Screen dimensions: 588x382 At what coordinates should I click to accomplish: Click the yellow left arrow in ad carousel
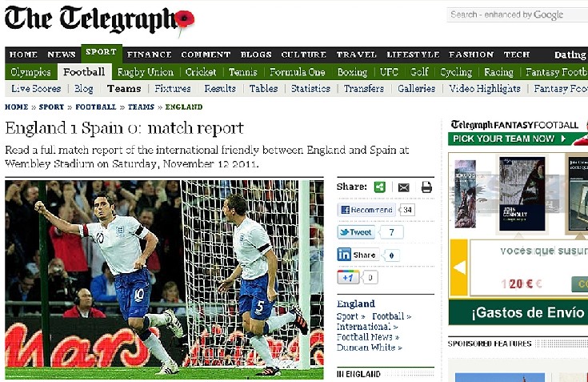(459, 267)
